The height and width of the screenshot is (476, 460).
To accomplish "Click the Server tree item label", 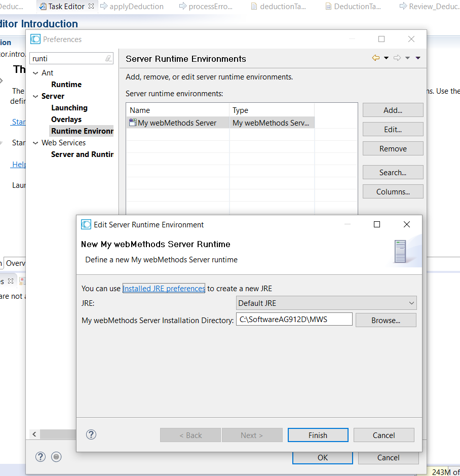I will click(x=53, y=96).
